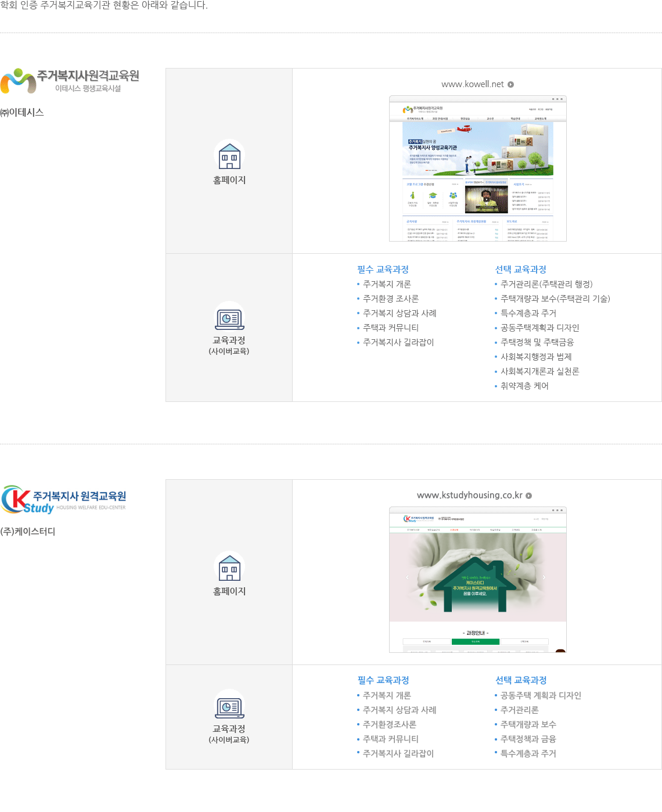Image resolution: width=662 pixels, height=812 pixels.
Task: Select 주거환경 조사론 in 이테시스 courses
Action: [x=391, y=299]
